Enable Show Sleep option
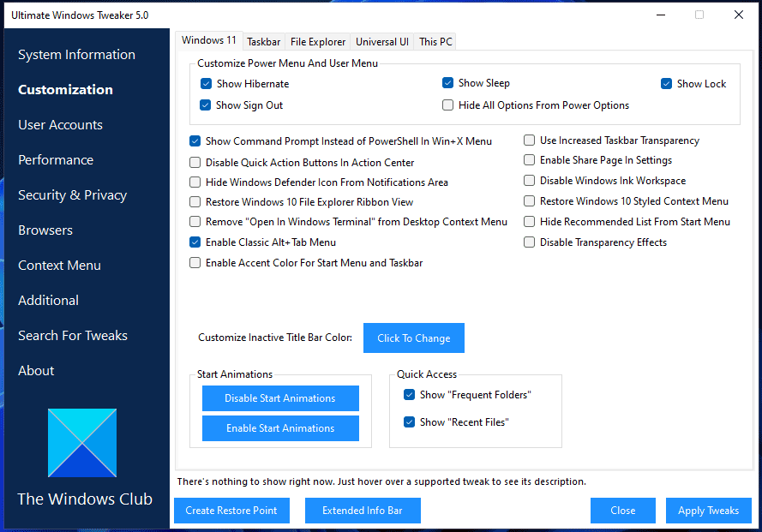 [x=447, y=83]
